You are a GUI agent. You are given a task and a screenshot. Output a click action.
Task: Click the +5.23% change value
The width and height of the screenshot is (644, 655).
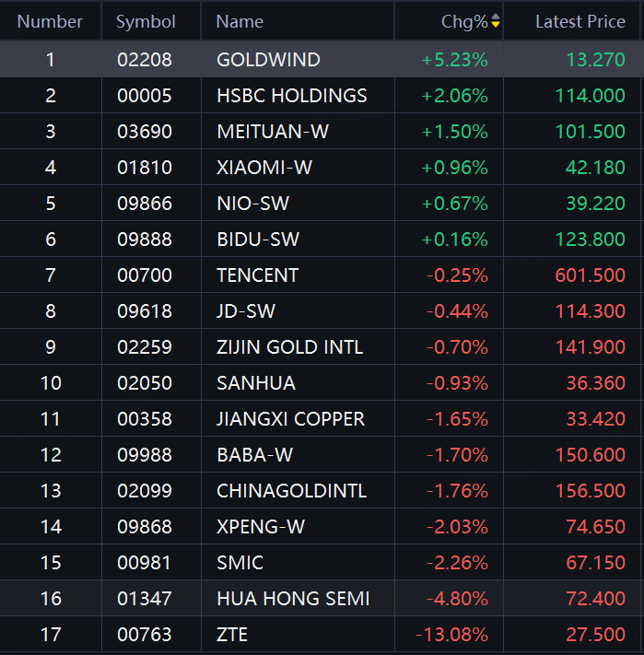pyautogui.click(x=455, y=60)
